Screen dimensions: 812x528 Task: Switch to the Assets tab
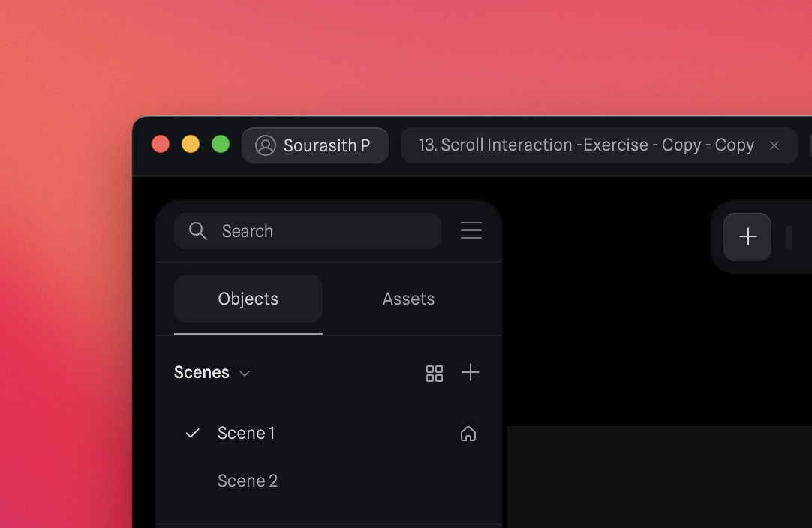[x=408, y=298]
